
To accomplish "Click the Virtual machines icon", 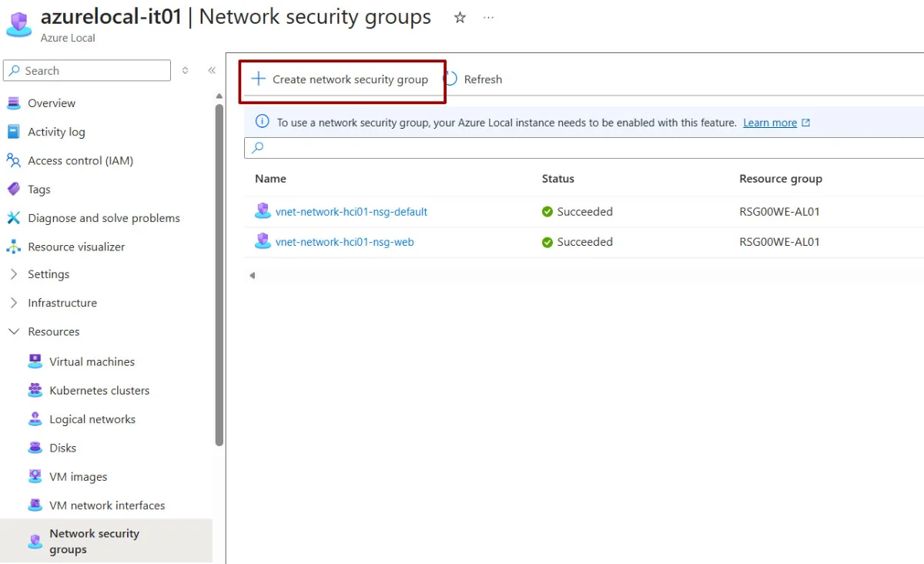I will pyautogui.click(x=35, y=361).
